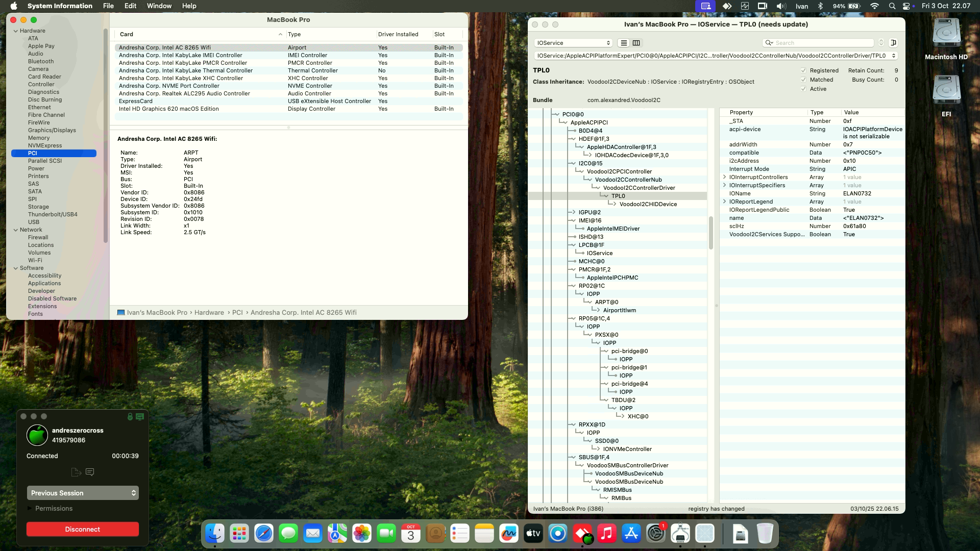
Task: Open the Help menu
Action: click(x=189, y=6)
